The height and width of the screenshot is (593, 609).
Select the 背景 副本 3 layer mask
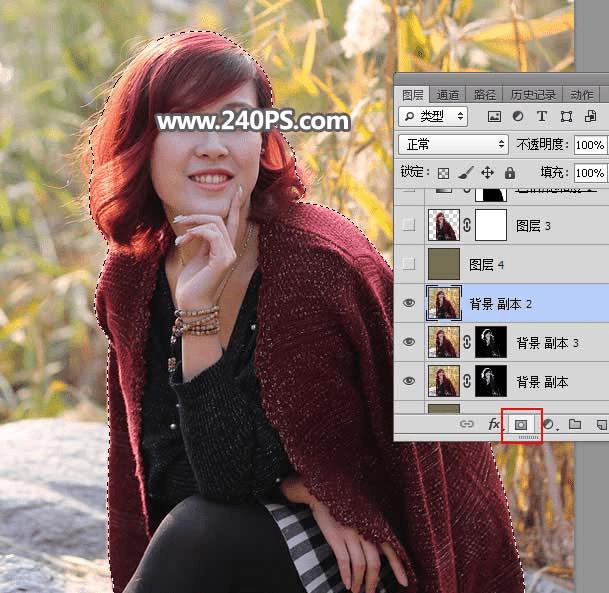tap(491, 342)
